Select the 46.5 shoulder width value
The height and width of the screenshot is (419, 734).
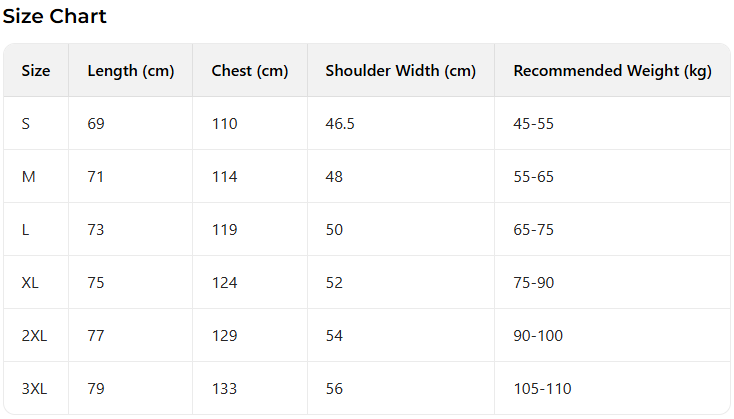click(x=340, y=124)
